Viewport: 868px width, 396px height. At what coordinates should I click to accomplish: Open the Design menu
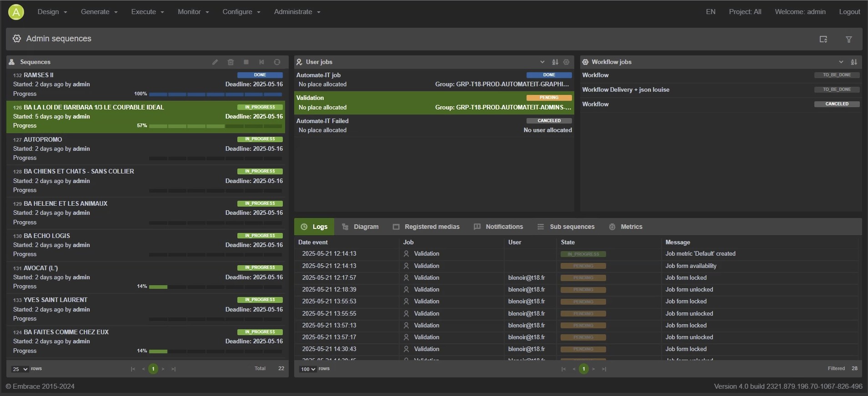pos(52,12)
